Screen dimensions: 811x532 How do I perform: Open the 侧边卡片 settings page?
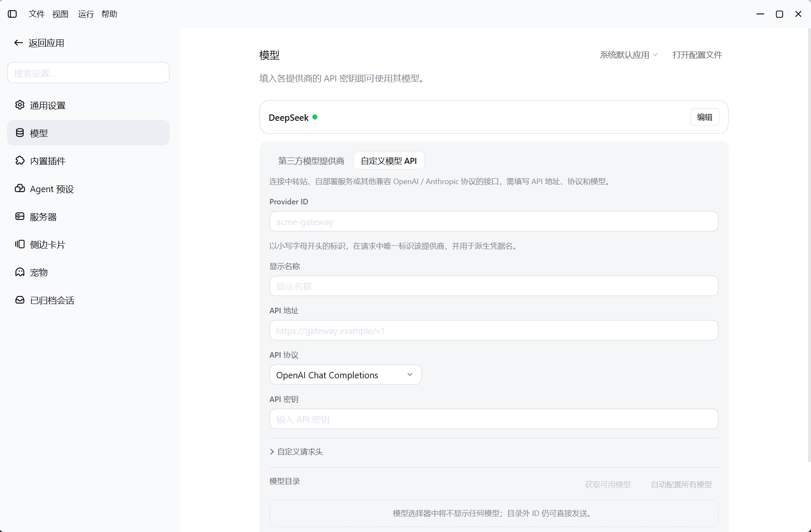tap(88, 244)
